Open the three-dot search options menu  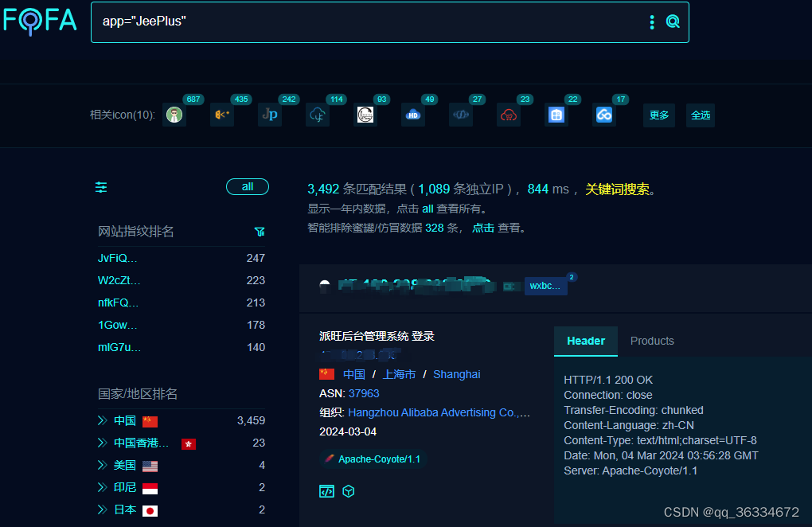652,21
